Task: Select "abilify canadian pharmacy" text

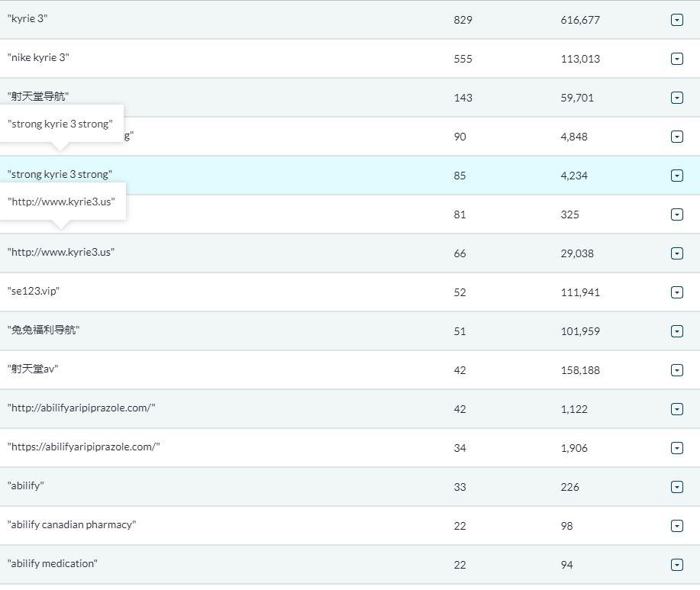Action: tap(72, 524)
